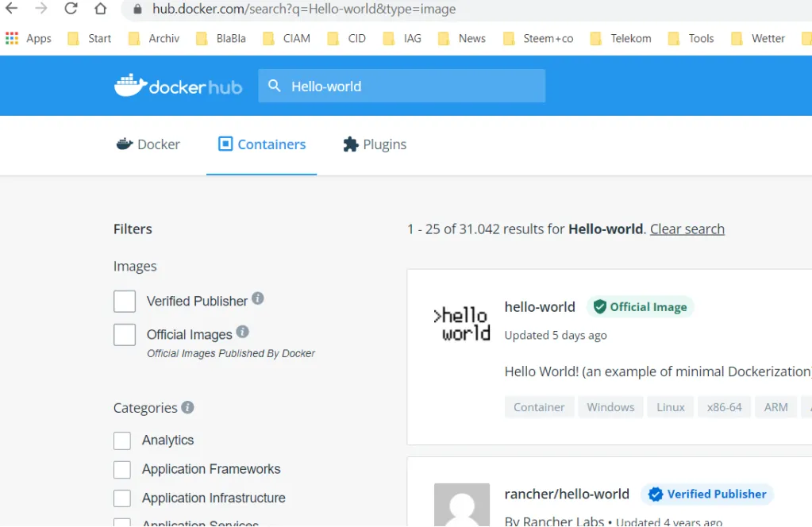Open the Wetter bookmark folder
This screenshot has width=812, height=527.
(758, 38)
